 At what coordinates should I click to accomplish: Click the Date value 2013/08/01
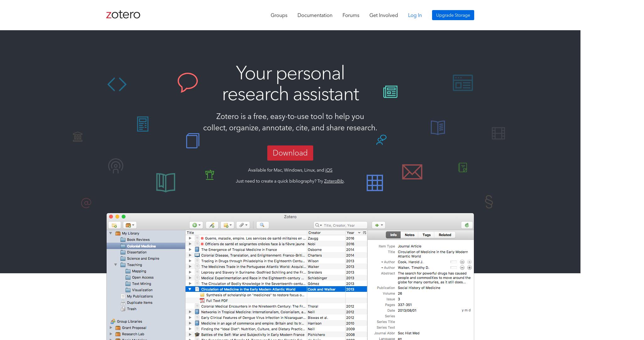[x=407, y=310]
